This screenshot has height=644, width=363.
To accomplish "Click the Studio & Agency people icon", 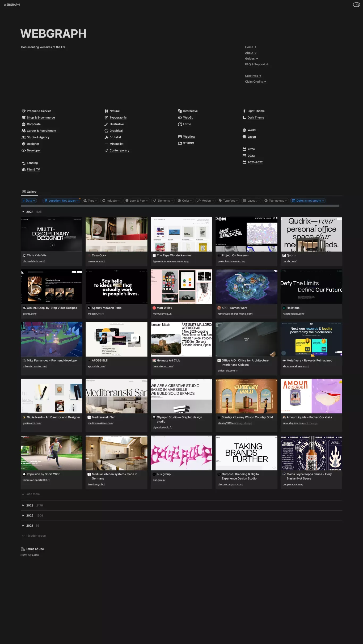I will click(24, 137).
